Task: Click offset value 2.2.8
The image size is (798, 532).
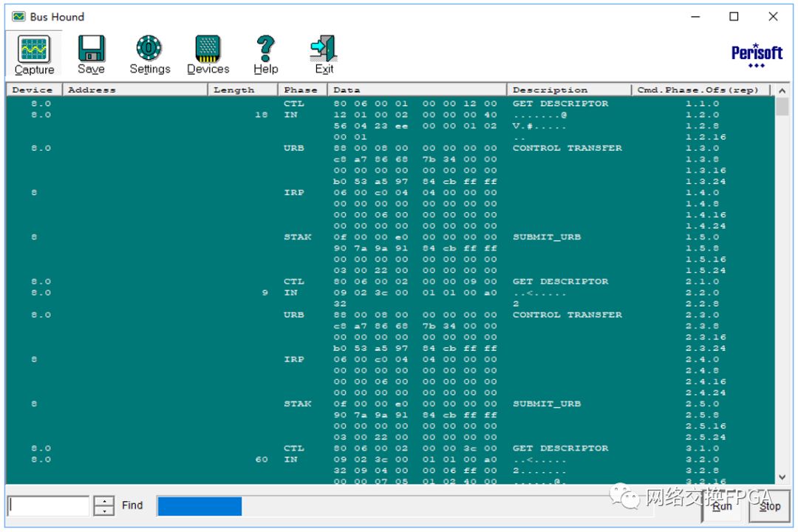Action: tap(702, 304)
